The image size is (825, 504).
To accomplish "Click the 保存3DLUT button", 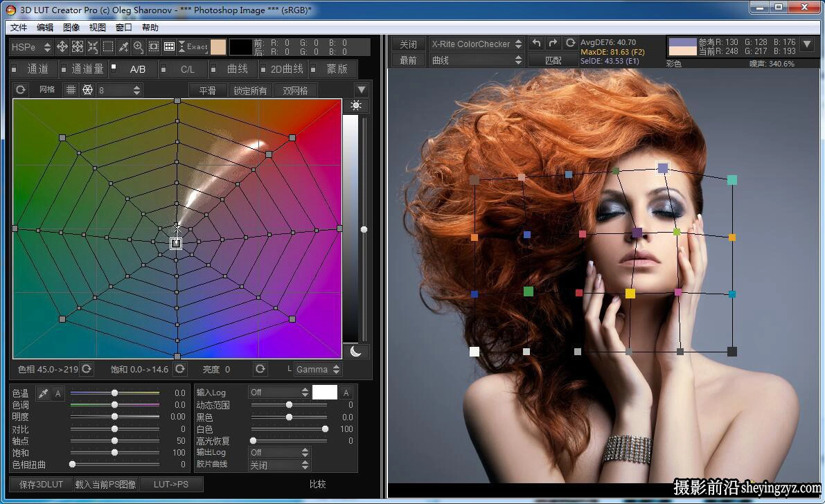I will [41, 484].
